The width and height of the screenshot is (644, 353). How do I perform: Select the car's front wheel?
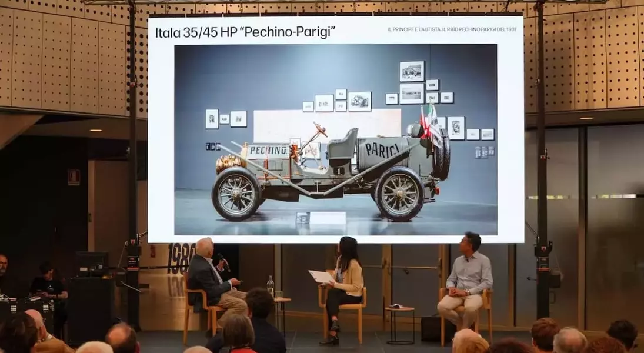236,194
